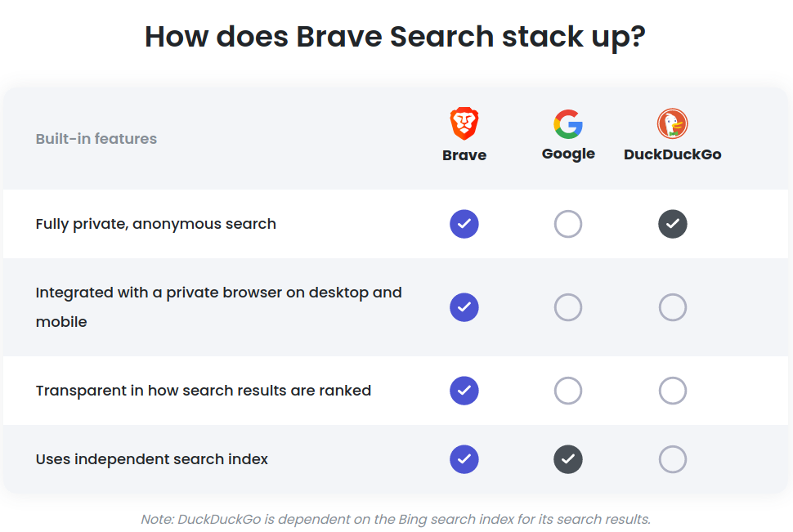Click the Brave column label
The height and width of the screenshot is (532, 793).
pyautogui.click(x=464, y=154)
